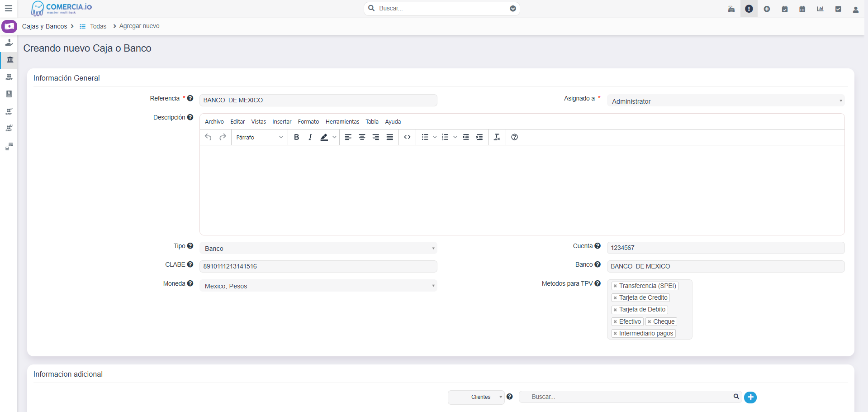Screen dimensions: 868x412
Task: Align text left
Action: coord(348,137)
